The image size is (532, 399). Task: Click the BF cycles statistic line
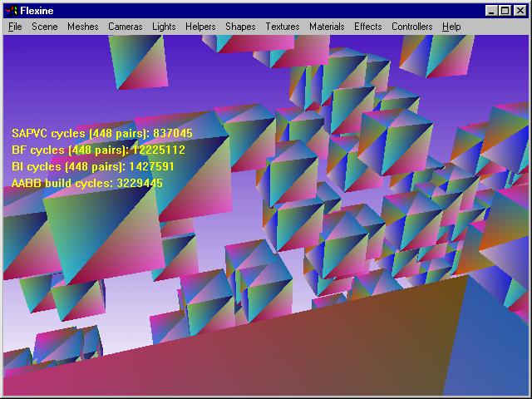point(98,150)
